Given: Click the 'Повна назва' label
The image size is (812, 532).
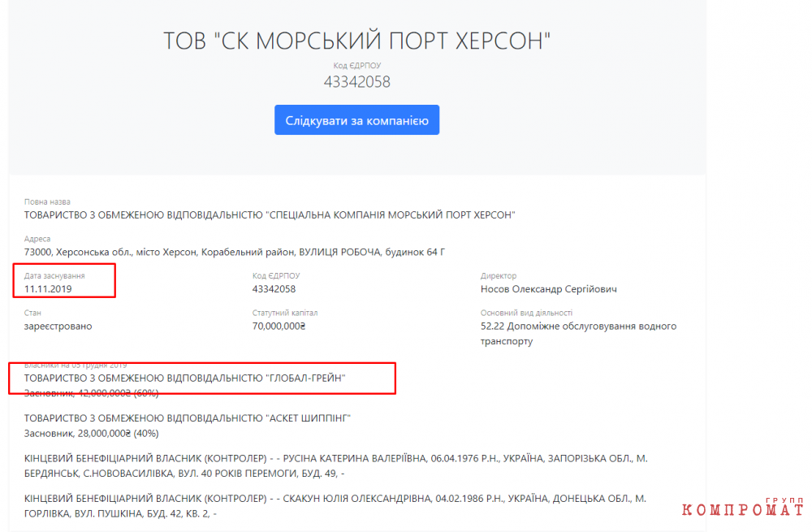Looking at the screenshot, I should 47,202.
